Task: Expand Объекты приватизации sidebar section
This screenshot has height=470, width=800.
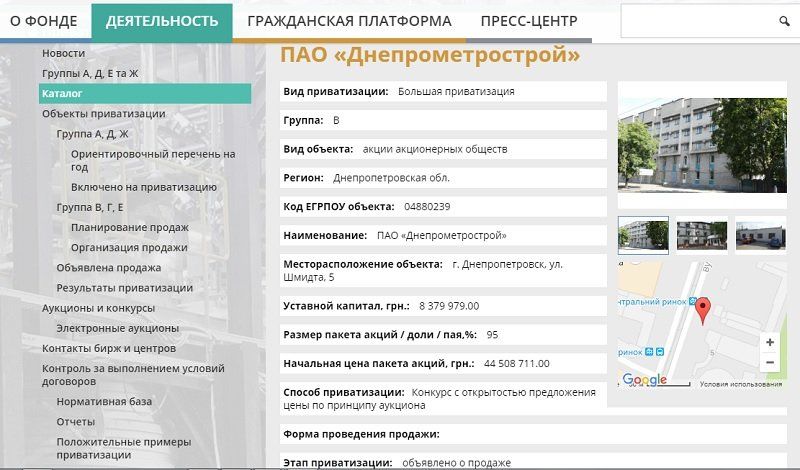Action: click(103, 114)
